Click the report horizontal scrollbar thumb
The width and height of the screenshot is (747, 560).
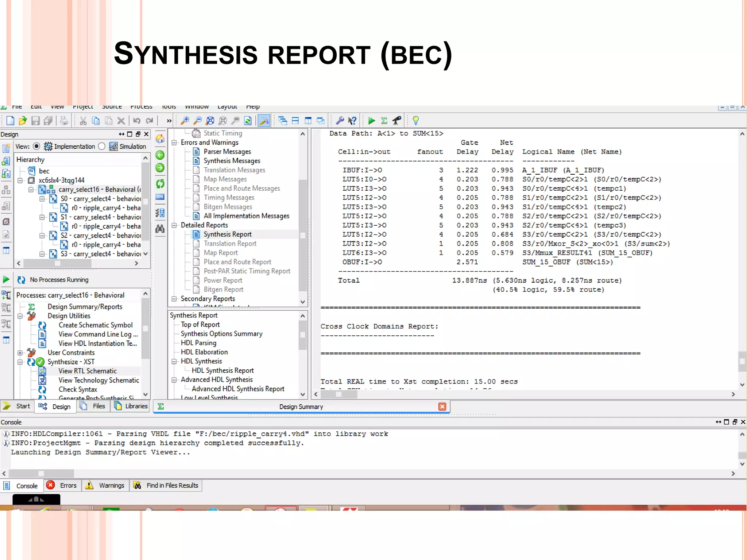[339, 394]
